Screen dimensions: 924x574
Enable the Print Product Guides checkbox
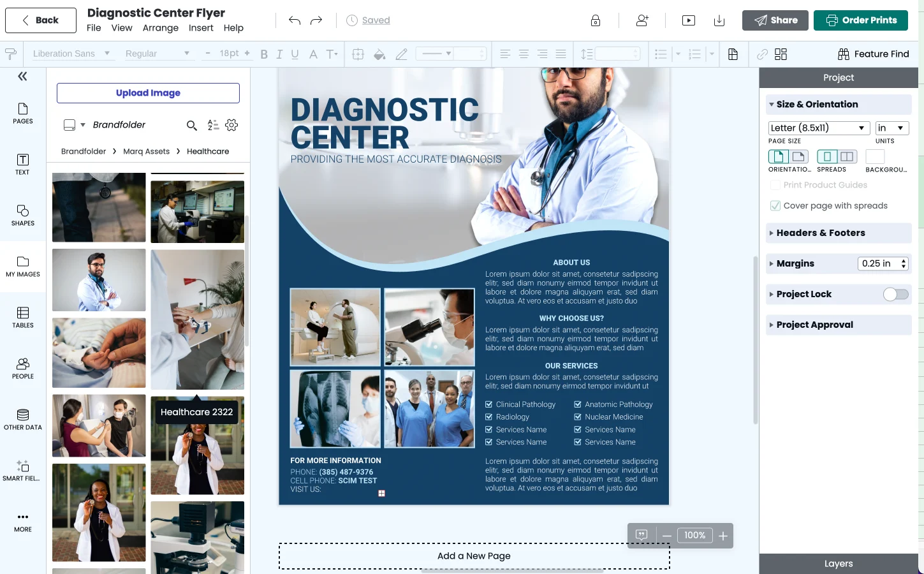775,184
